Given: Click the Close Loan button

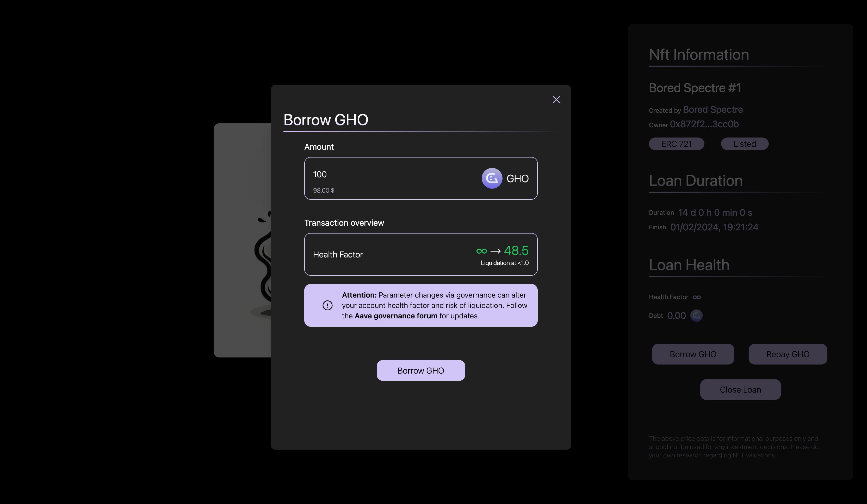Looking at the screenshot, I should pyautogui.click(x=740, y=389).
